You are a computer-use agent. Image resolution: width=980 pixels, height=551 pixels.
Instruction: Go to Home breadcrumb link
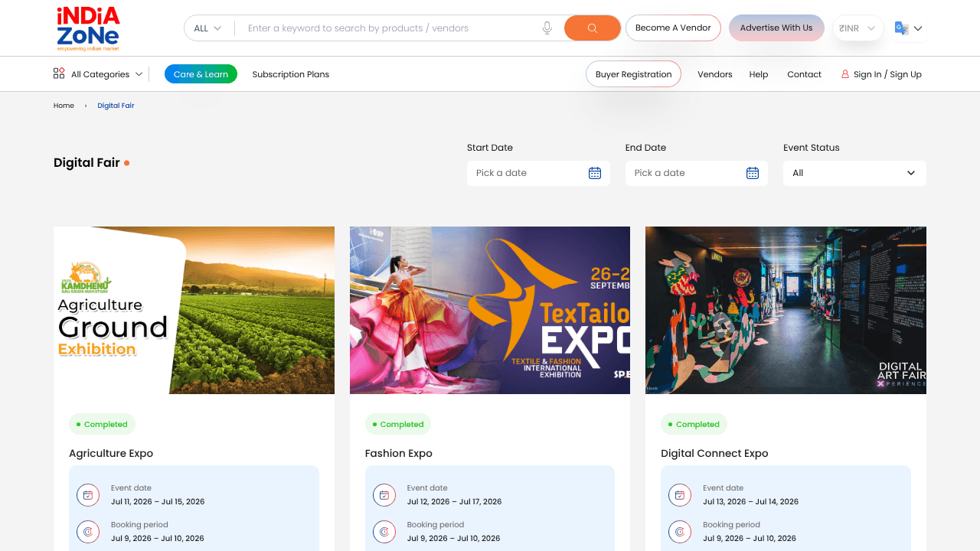pyautogui.click(x=64, y=106)
